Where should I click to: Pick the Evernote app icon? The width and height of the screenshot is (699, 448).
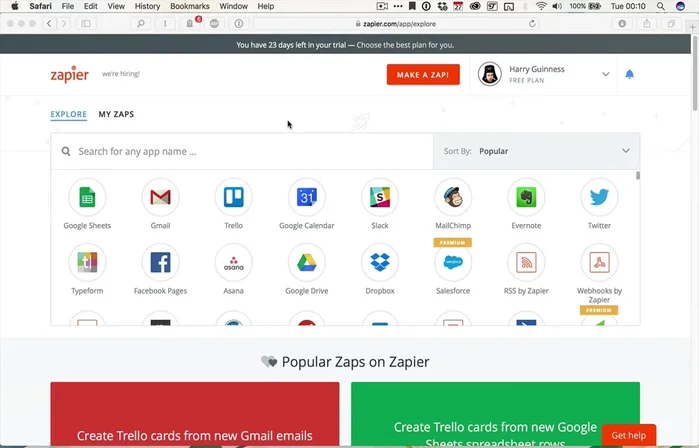click(x=526, y=198)
